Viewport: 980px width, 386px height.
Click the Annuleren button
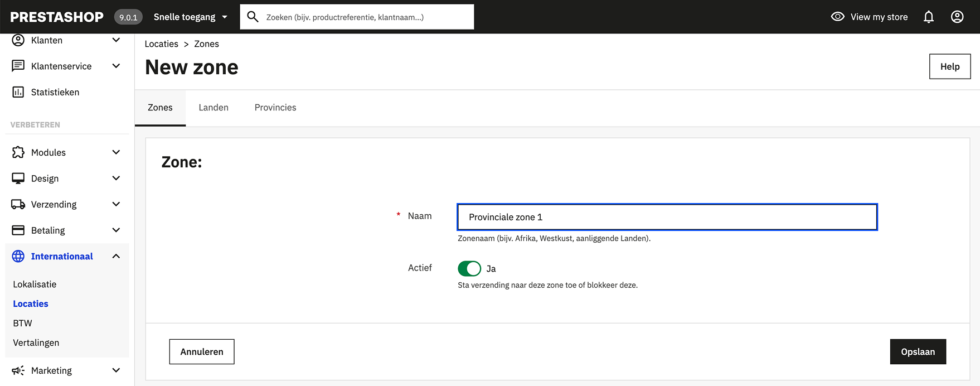coord(202,352)
